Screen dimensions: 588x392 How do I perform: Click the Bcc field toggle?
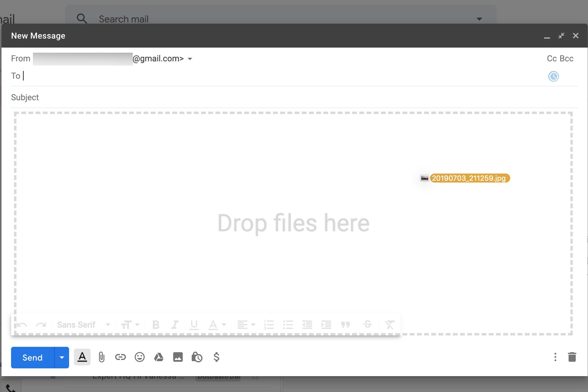[567, 59]
